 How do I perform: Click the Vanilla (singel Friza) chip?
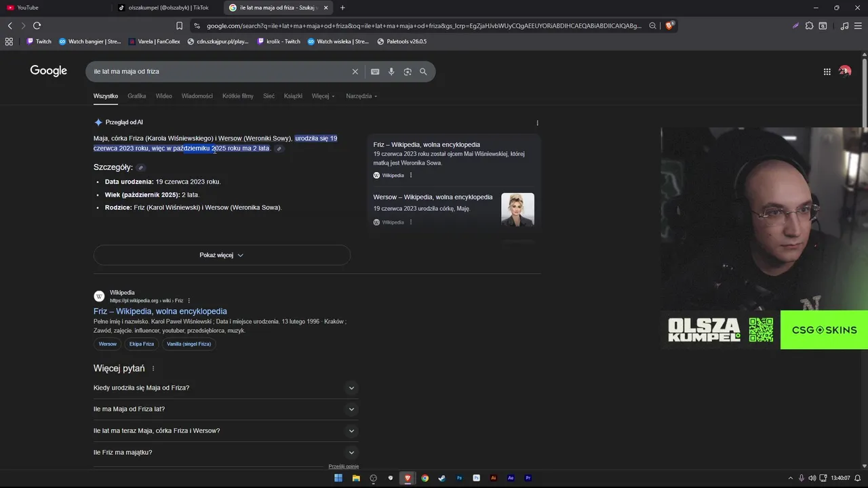(x=189, y=344)
